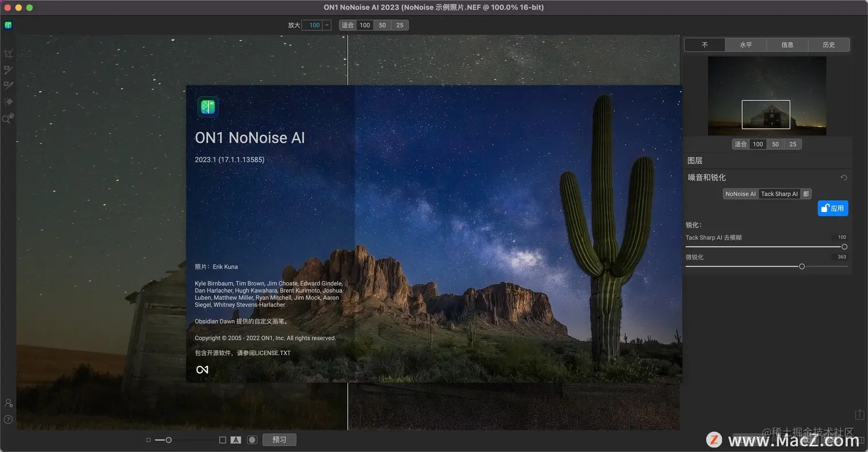Click the 微锐化 value 363
868x452 pixels.
click(841, 257)
